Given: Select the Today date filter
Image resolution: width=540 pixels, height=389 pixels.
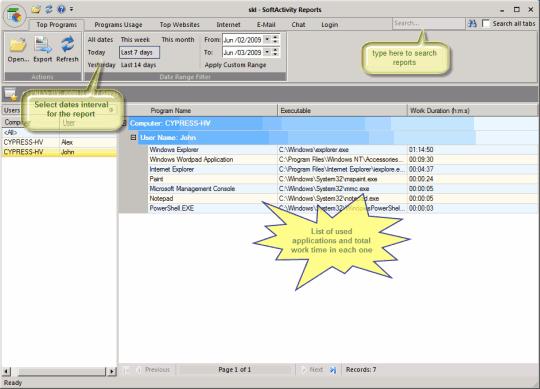Looking at the screenshot, I should (96, 52).
